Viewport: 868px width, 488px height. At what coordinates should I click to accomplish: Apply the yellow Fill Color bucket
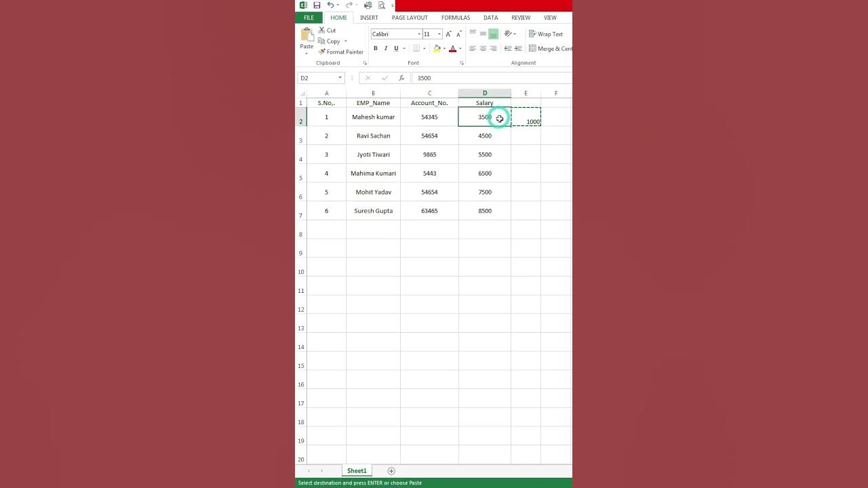pos(437,49)
